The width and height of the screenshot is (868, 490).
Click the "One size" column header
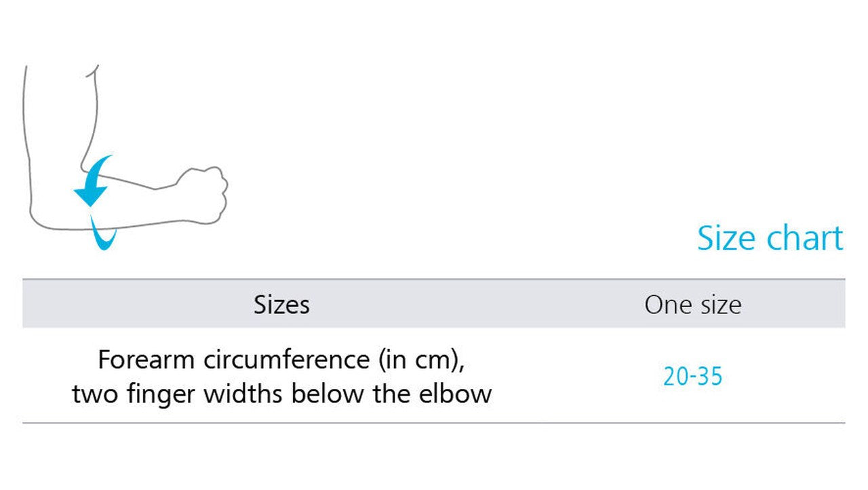pyautogui.click(x=692, y=305)
